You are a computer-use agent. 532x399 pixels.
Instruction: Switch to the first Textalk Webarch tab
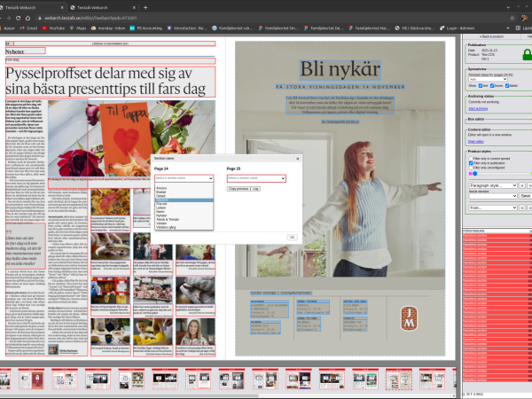(x=30, y=7)
